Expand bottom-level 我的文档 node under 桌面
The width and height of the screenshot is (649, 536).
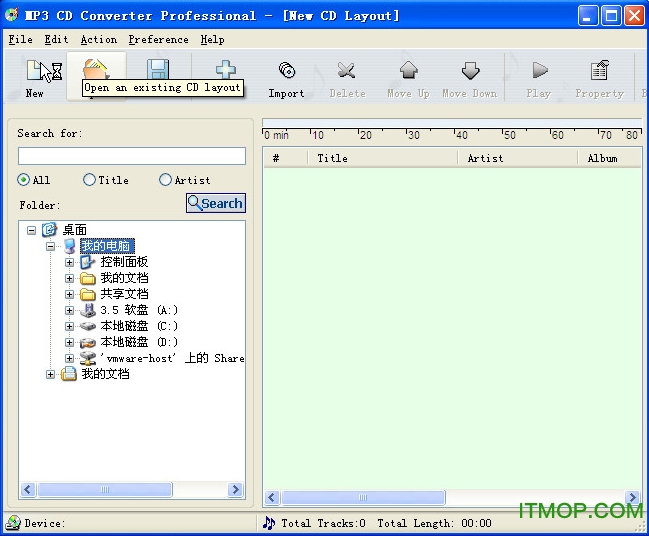coord(50,374)
